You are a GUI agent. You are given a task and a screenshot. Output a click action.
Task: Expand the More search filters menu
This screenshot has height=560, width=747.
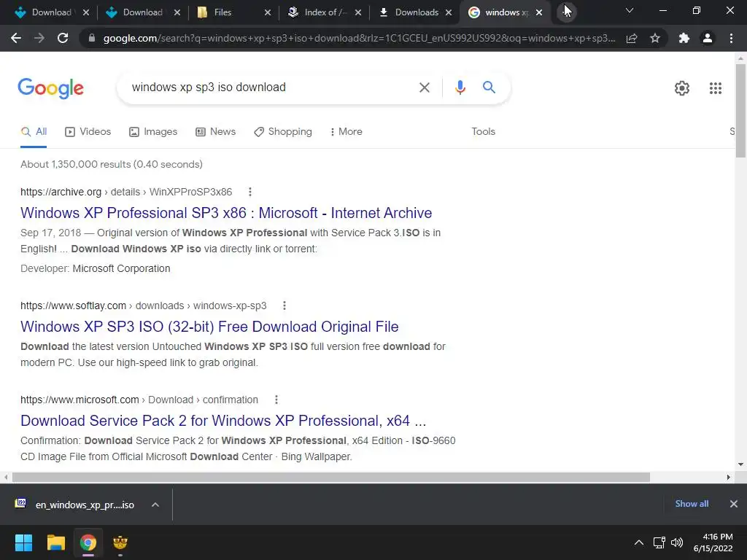(x=347, y=132)
